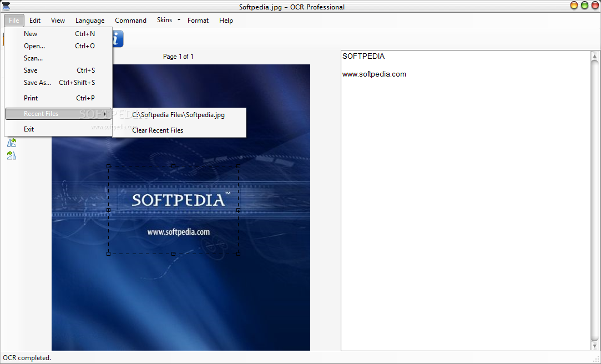Click the rotate left icon in sidebar
This screenshot has width=601, height=364.
point(12,143)
